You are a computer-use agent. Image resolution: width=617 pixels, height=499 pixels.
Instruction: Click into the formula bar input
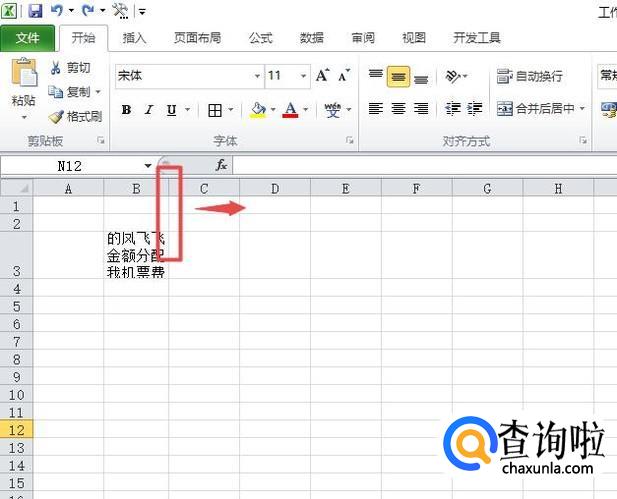pos(425,165)
